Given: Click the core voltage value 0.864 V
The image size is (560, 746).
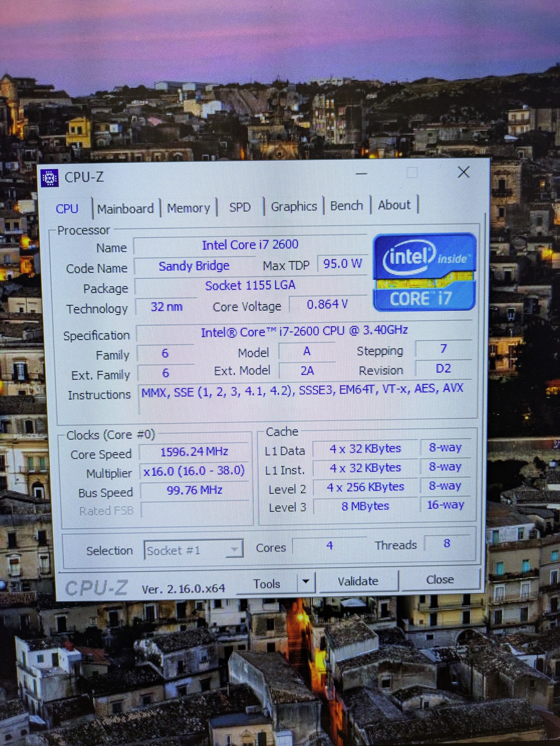Looking at the screenshot, I should (327, 304).
